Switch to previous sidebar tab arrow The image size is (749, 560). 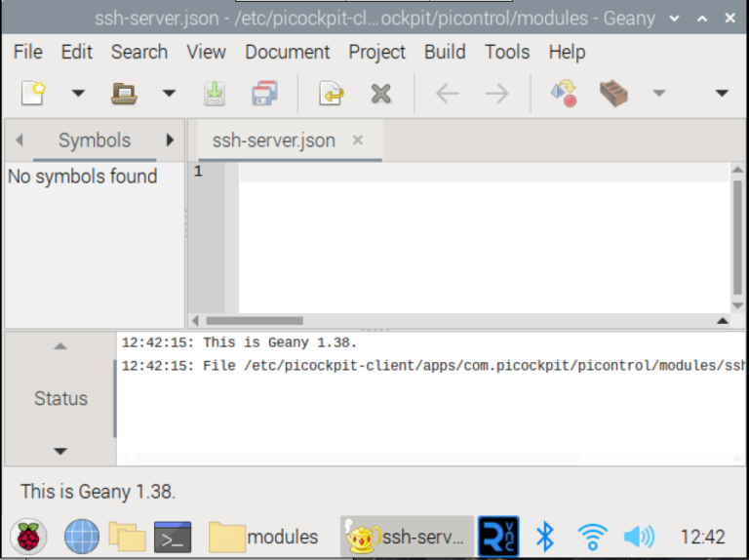(x=20, y=140)
